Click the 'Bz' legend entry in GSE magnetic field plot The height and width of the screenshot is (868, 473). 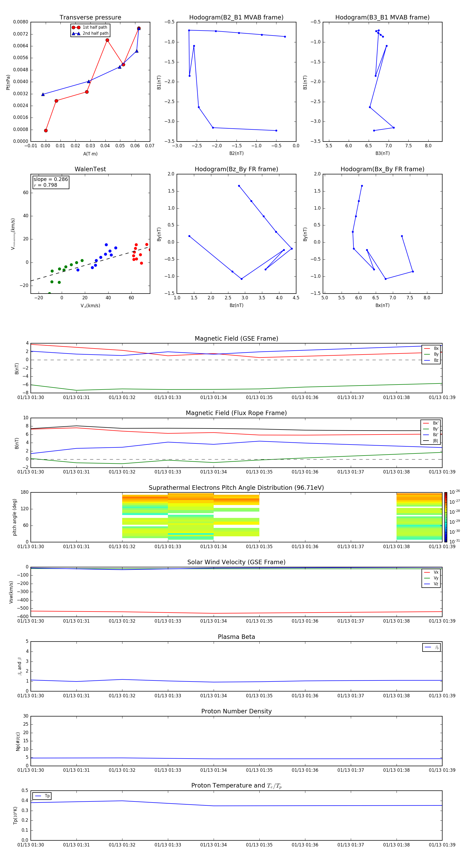(x=431, y=361)
